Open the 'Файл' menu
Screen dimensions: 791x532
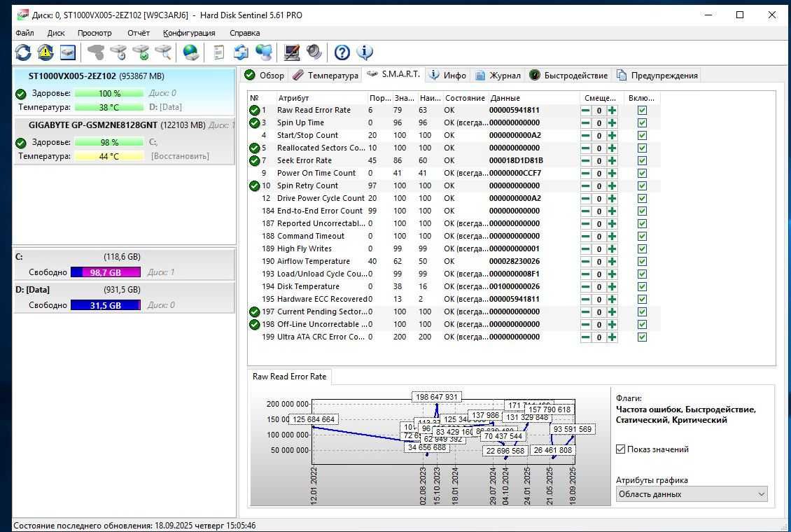click(x=24, y=33)
